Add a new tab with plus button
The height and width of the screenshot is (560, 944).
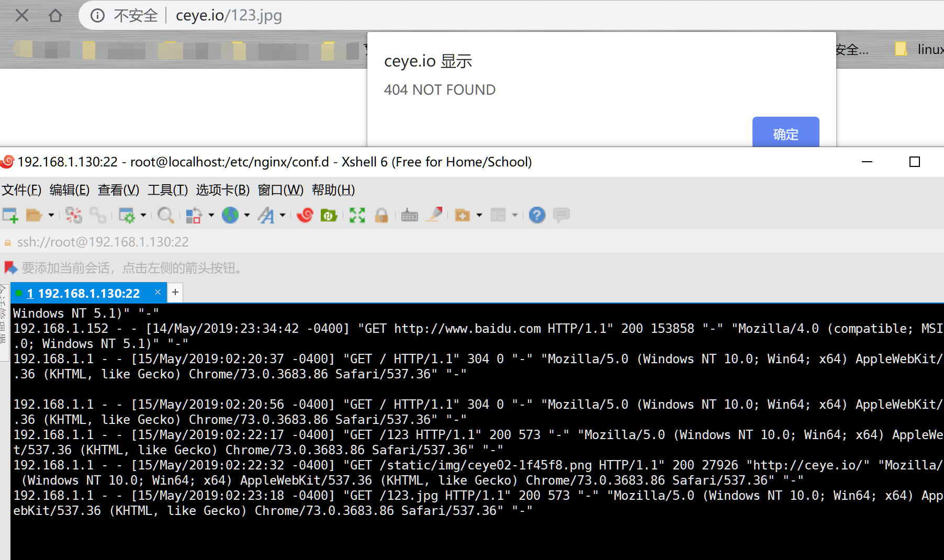pos(175,292)
